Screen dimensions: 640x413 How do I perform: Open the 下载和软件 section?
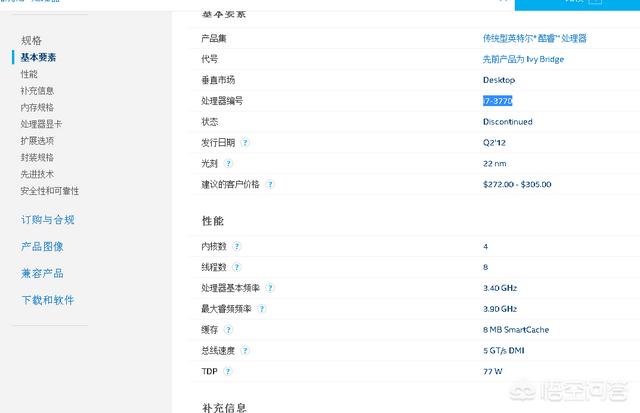(48, 300)
